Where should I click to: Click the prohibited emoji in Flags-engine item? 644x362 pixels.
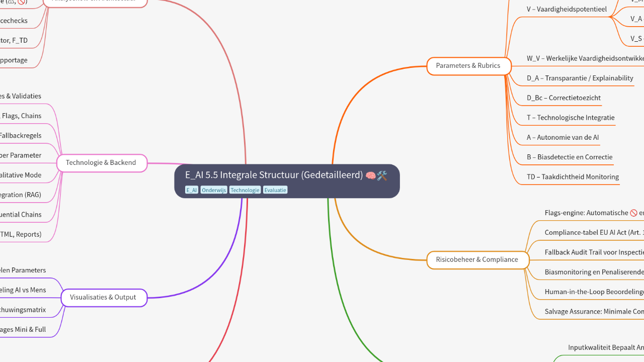(633, 213)
